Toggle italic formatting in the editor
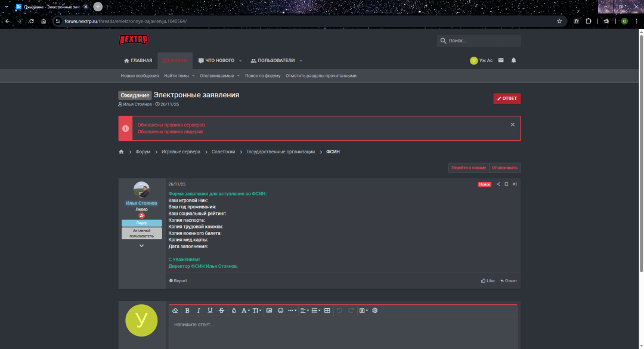 [199, 311]
